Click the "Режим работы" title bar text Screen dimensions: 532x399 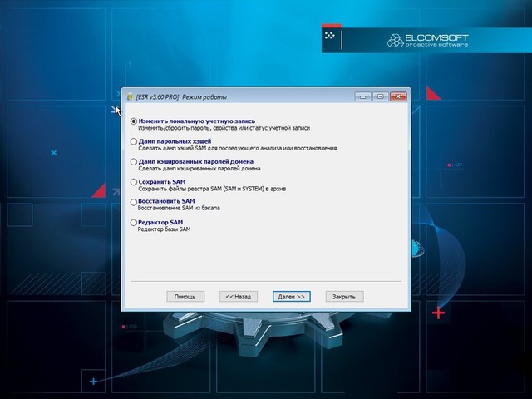coord(204,97)
